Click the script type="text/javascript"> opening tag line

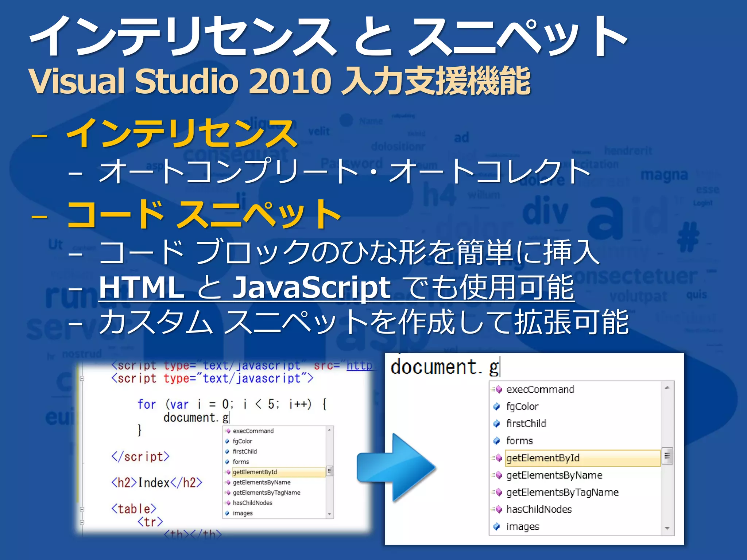212,378
